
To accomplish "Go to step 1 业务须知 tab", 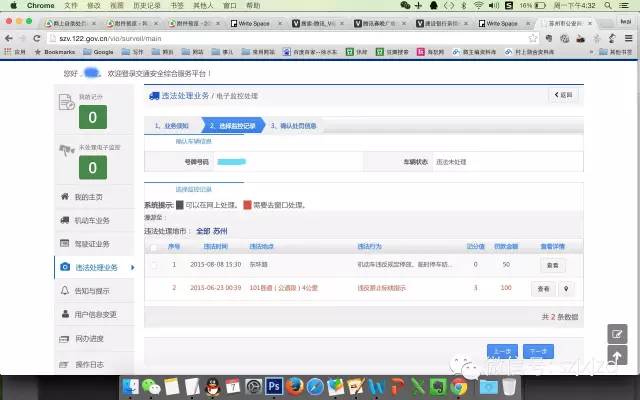I will 172,126.
